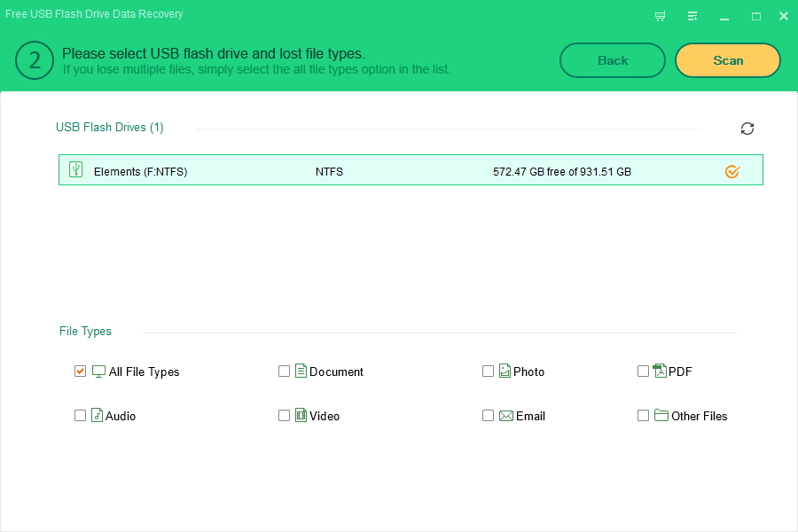Enable the Other Files checkbox
This screenshot has height=532, width=798.
click(x=643, y=415)
